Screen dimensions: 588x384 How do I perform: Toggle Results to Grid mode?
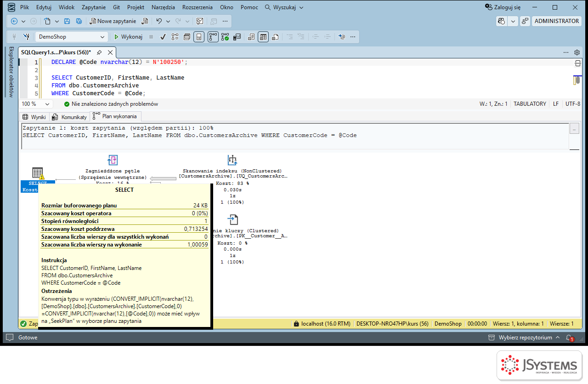point(263,37)
